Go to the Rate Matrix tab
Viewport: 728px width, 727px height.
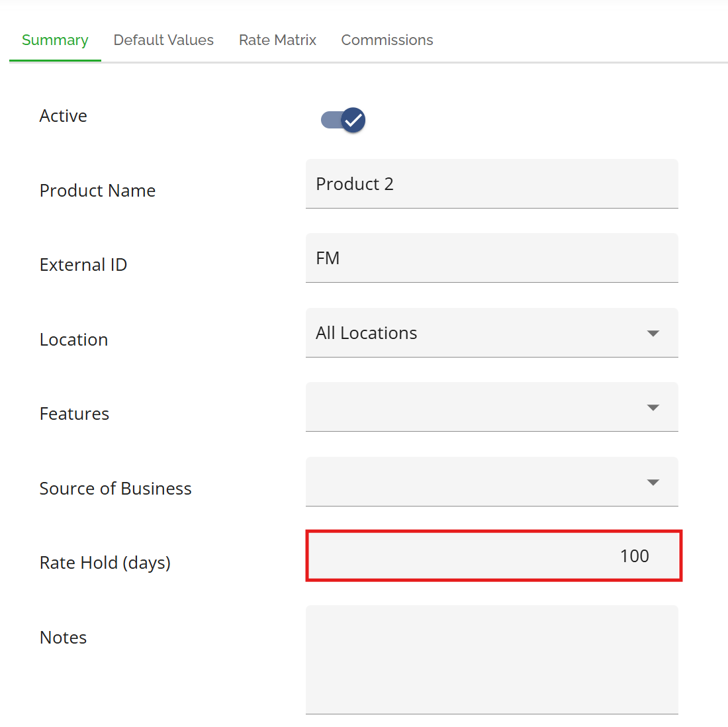277,40
